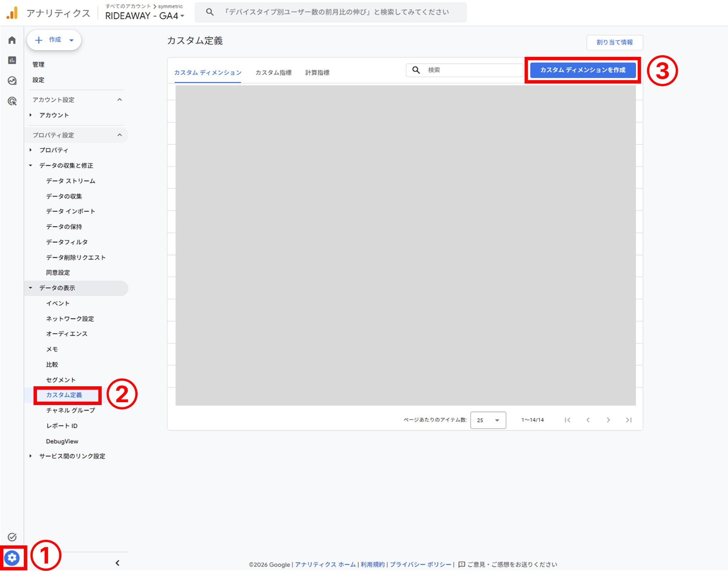Image resolution: width=728 pixels, height=571 pixels.
Task: Go to the first page of results
Action: pyautogui.click(x=567, y=420)
